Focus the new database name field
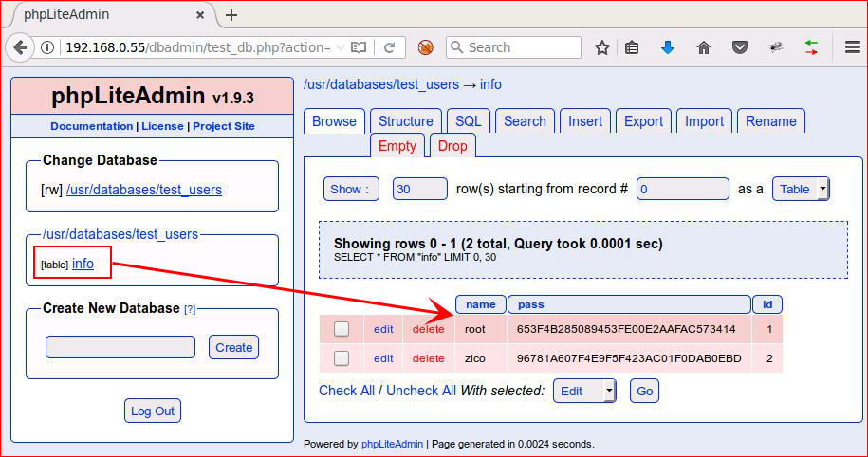The image size is (868, 457). (x=120, y=347)
